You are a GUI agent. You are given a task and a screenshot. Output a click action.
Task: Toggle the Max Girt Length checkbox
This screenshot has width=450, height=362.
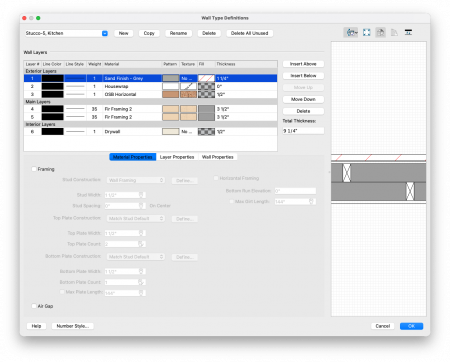[x=232, y=201]
